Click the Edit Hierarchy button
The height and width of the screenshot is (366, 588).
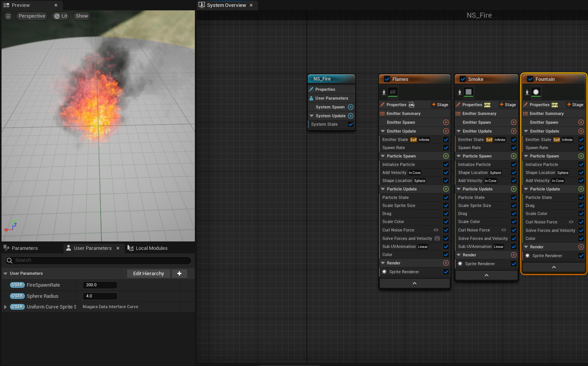149,273
